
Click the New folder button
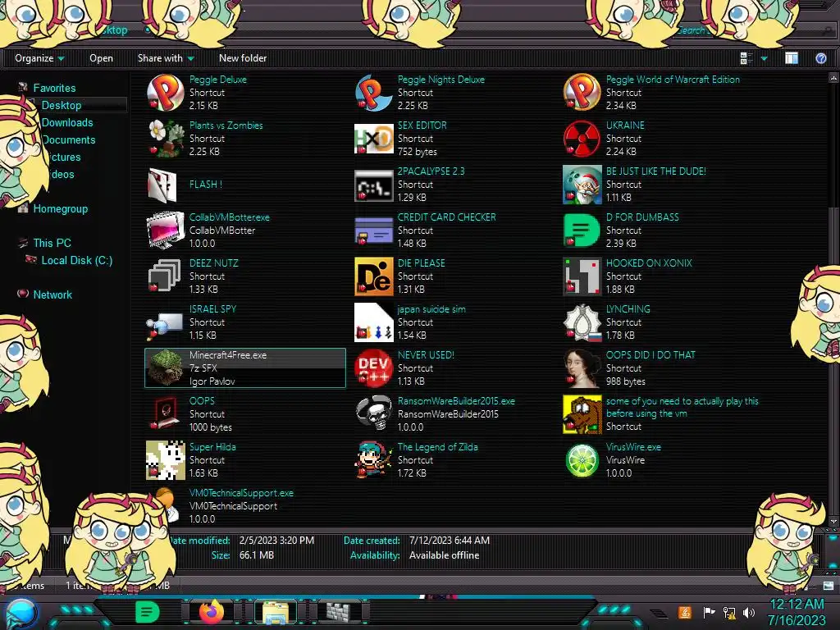pyautogui.click(x=243, y=58)
